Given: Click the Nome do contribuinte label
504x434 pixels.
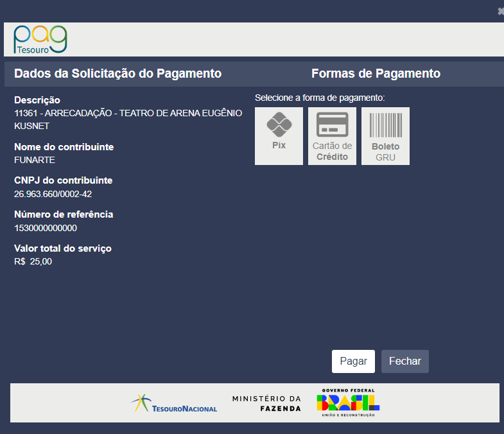Looking at the screenshot, I should [64, 147].
